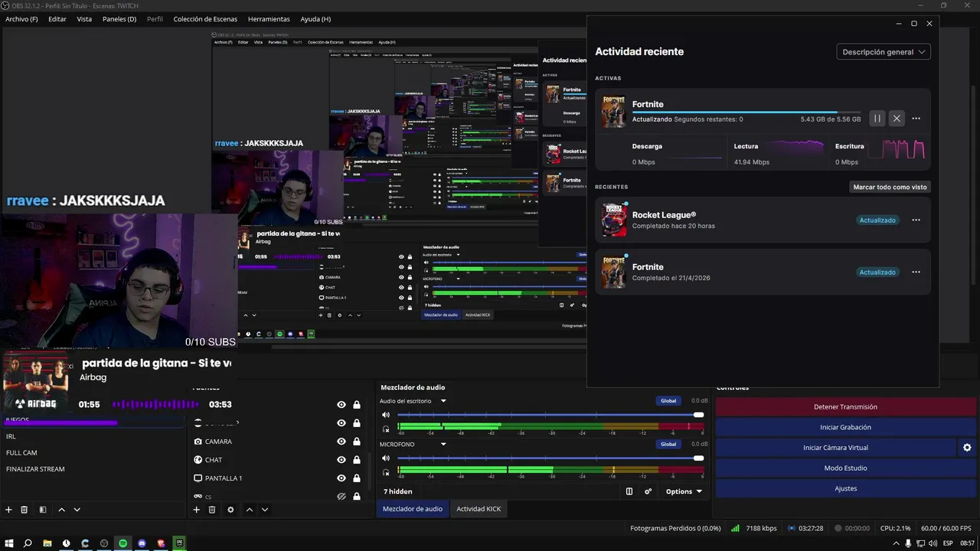Move source up arrow in sources toolbar
The image size is (980, 551).
click(250, 510)
